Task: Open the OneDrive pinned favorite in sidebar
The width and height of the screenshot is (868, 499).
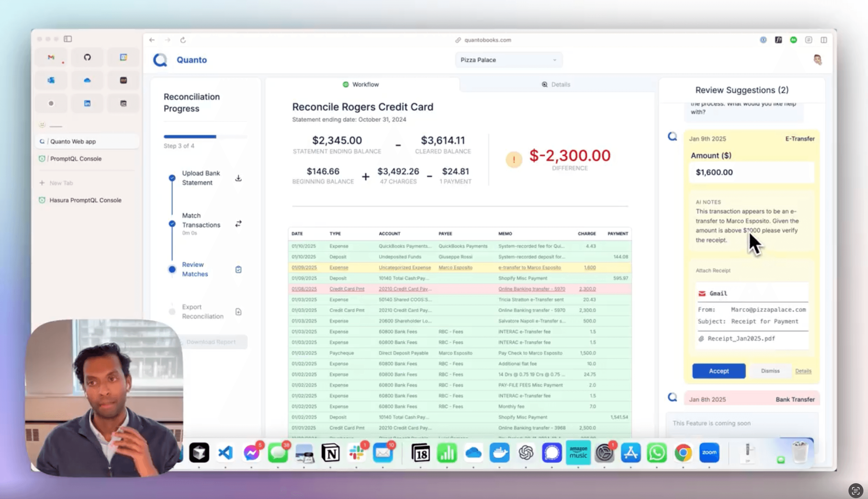Action: (x=87, y=80)
